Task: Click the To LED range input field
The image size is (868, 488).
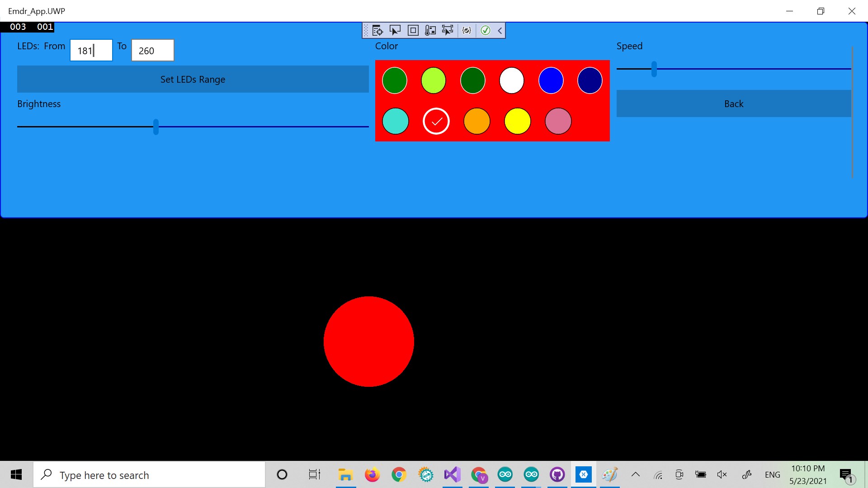Action: (152, 50)
